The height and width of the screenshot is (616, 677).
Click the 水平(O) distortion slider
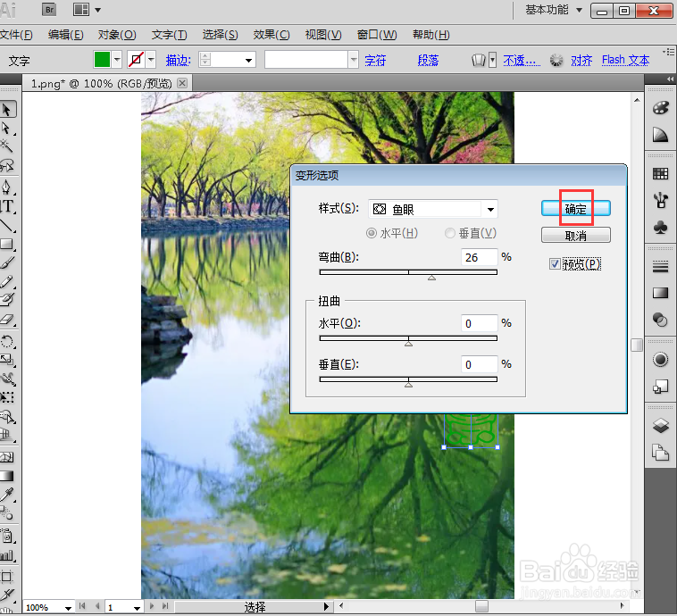click(x=408, y=338)
